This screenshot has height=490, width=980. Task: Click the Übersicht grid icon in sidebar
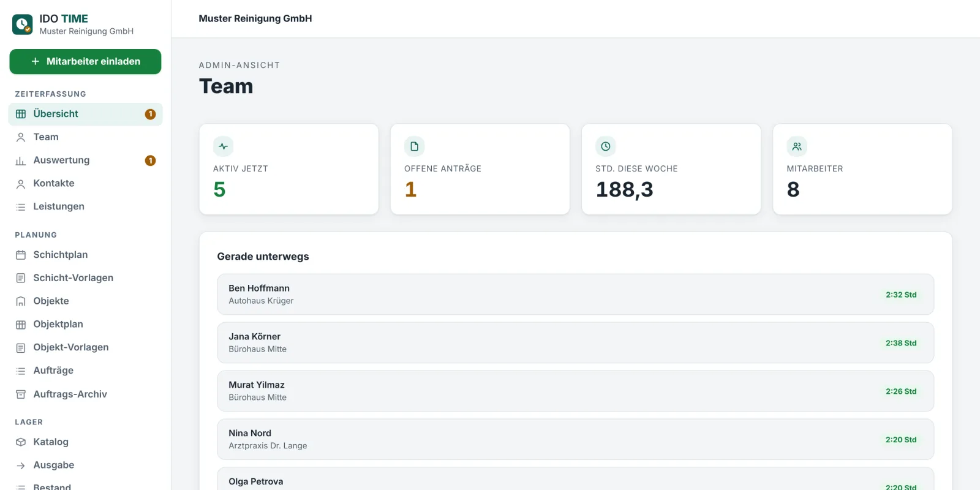(21, 114)
